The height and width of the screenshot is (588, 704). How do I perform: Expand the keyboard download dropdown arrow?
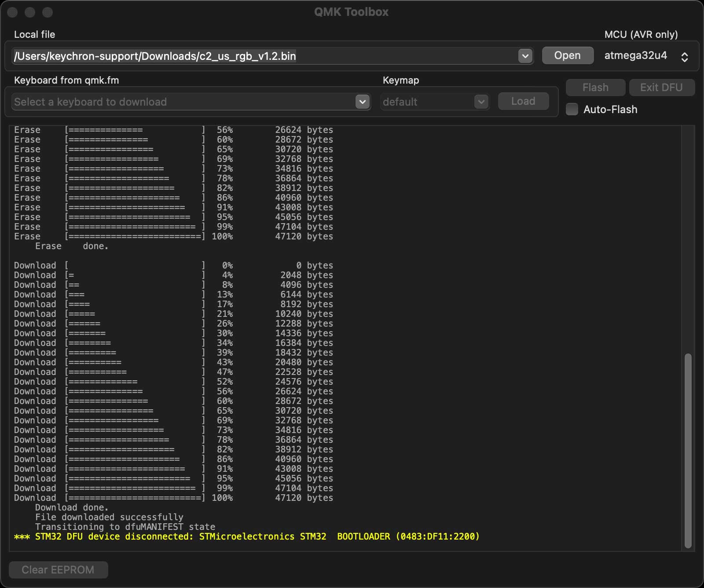point(362,102)
